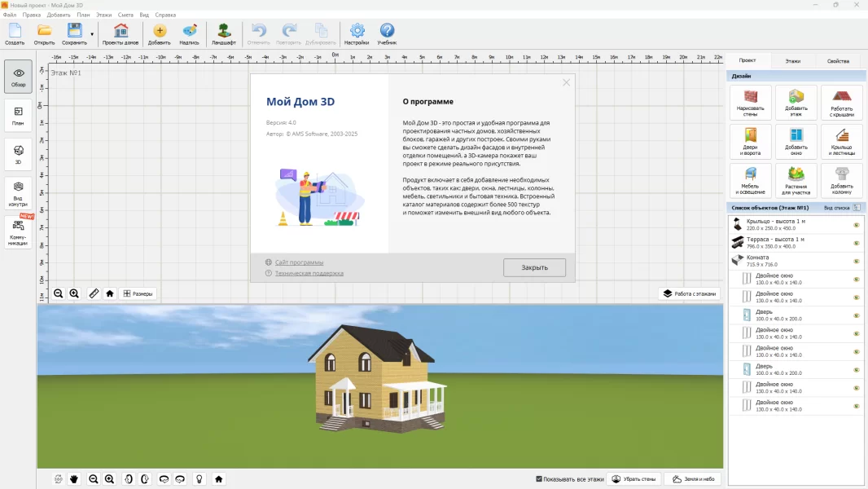This screenshot has height=489, width=868.
Task: Open Ландшафт tool in top toolbar
Action: pos(224,34)
